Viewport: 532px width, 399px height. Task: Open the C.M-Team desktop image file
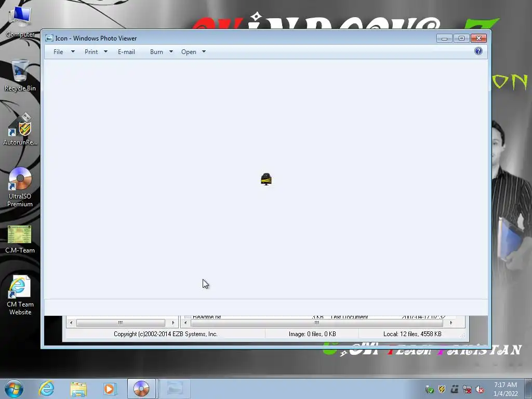20,239
